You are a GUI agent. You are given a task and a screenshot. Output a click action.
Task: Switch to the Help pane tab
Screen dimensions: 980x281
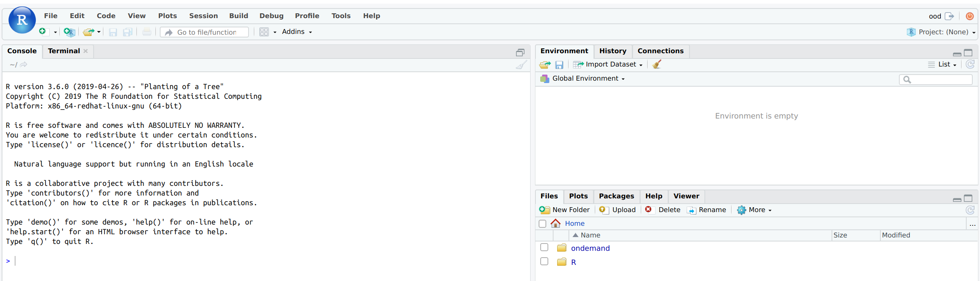(x=654, y=196)
